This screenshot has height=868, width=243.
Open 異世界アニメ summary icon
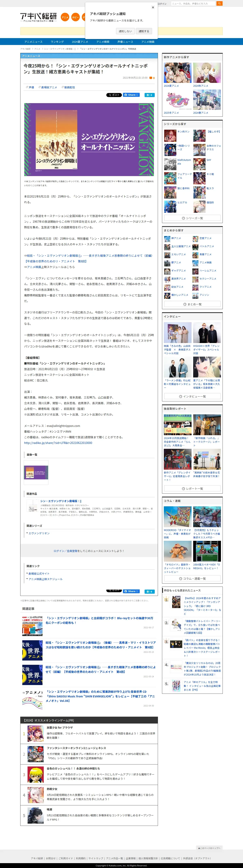point(167,279)
